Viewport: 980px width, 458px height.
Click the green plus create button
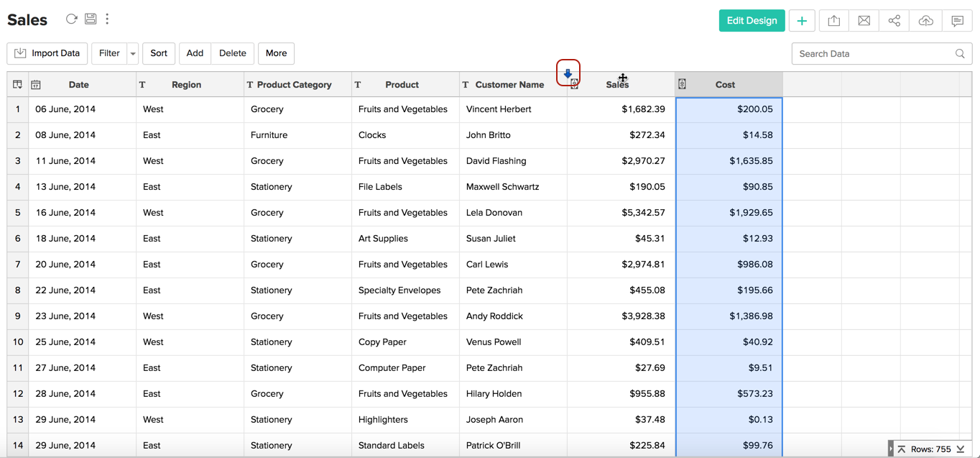coord(802,21)
